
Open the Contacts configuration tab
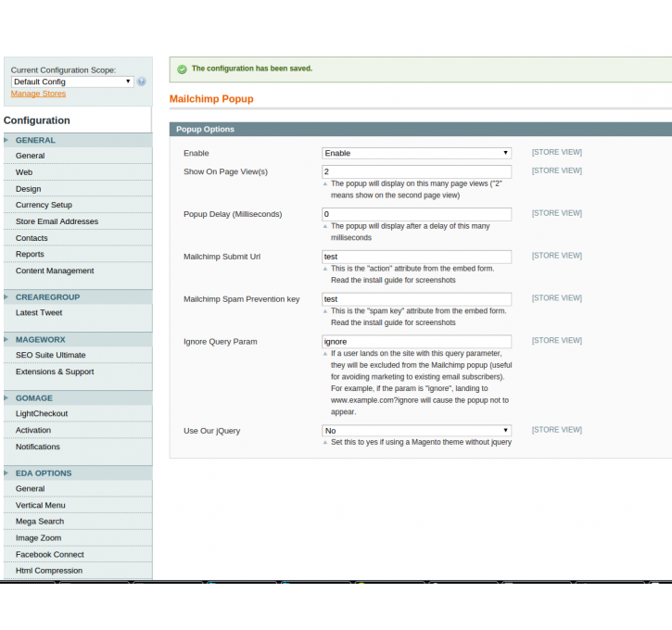[78, 238]
